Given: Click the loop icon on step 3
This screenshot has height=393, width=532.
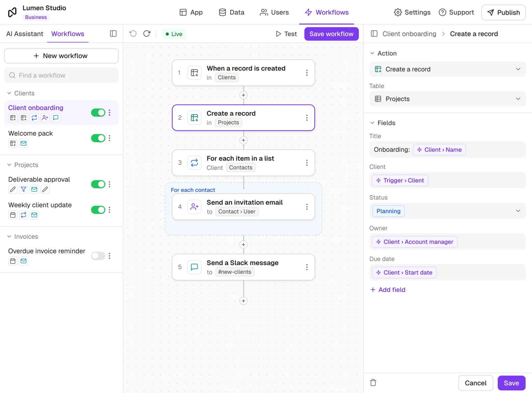Looking at the screenshot, I should [195, 163].
